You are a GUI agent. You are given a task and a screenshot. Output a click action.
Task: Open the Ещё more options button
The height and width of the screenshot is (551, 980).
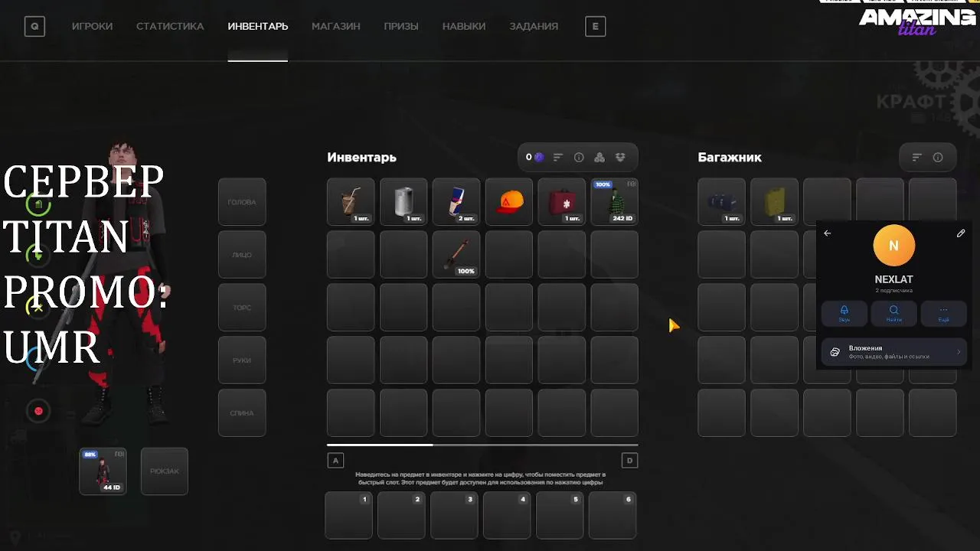[x=943, y=313]
